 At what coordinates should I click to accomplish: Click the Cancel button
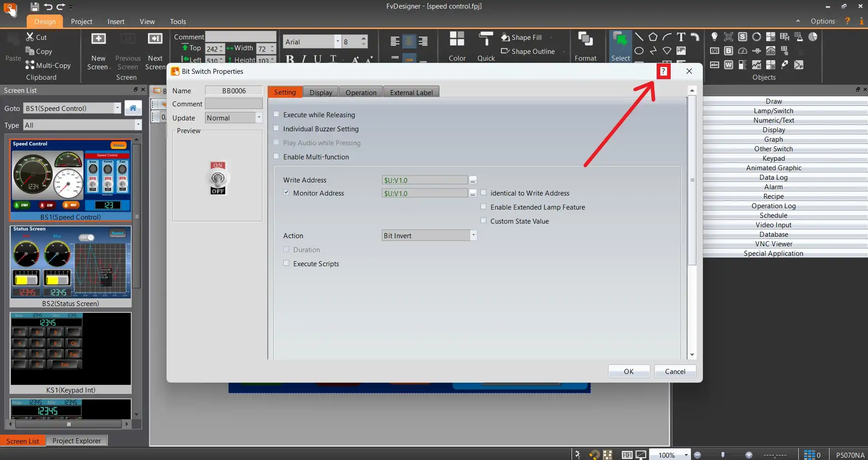point(675,371)
